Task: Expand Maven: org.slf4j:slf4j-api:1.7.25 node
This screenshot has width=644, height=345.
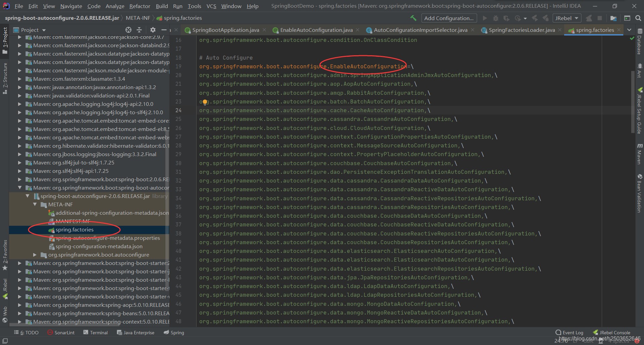Action: coord(20,171)
